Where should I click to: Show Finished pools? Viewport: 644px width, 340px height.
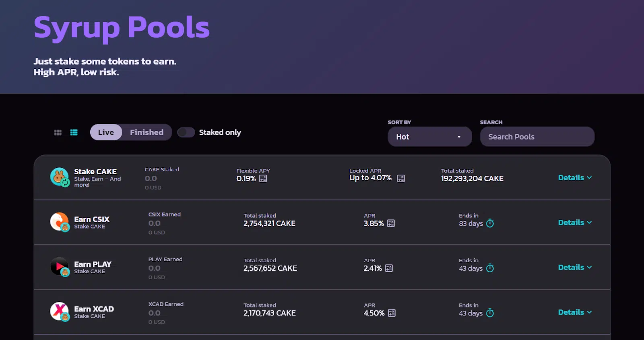pyautogui.click(x=147, y=132)
